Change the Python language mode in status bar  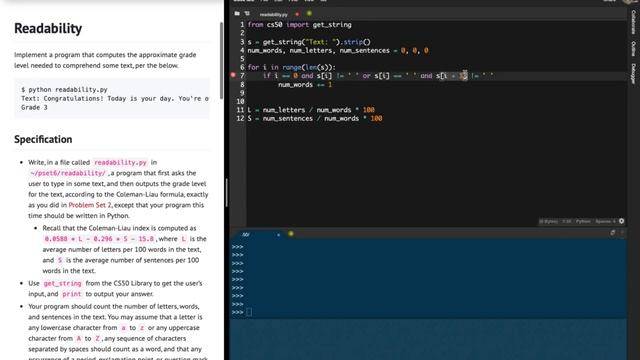(583, 221)
